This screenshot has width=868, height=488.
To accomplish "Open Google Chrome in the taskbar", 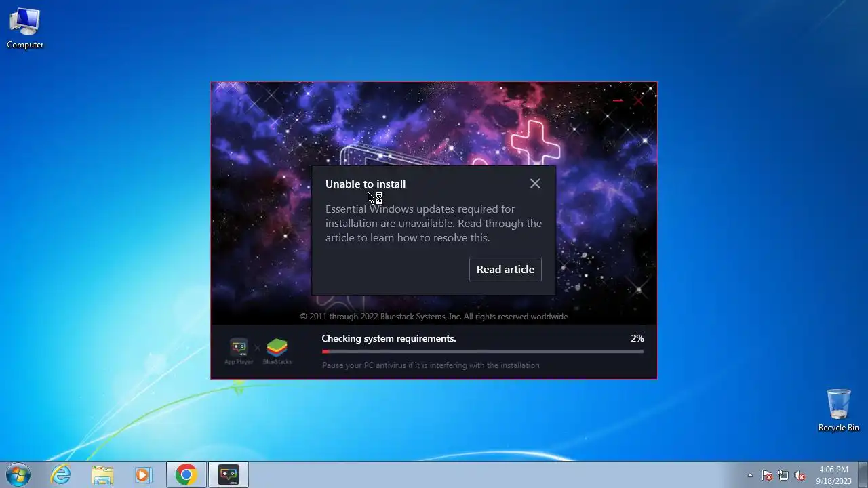I will point(186,474).
